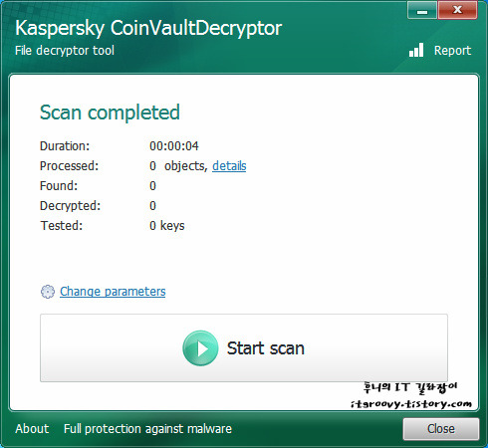The height and width of the screenshot is (448, 488).
Task: Click the Kaspersky CoinVaultDecryptor title
Action: [148, 28]
